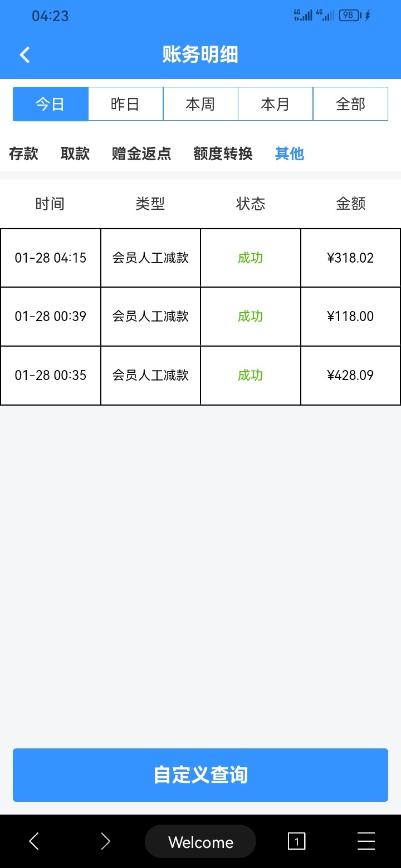Open the 取款 category
Screen dimensions: 401x868
[75, 154]
